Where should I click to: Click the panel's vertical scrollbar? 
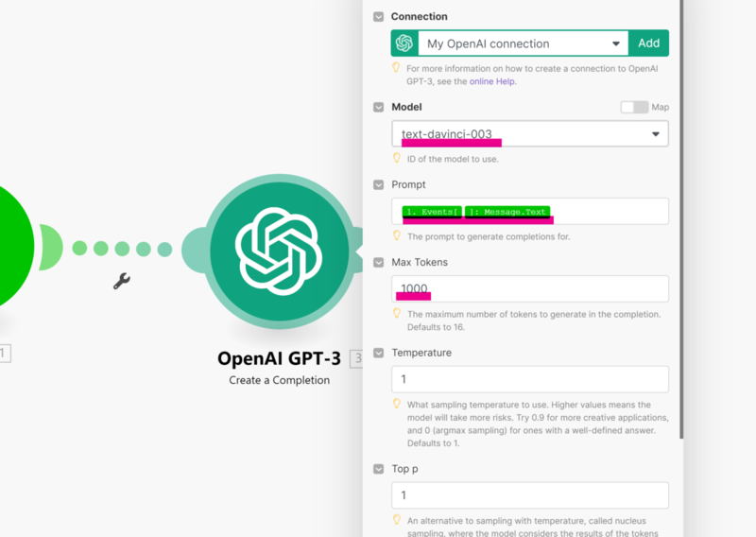pos(681,219)
